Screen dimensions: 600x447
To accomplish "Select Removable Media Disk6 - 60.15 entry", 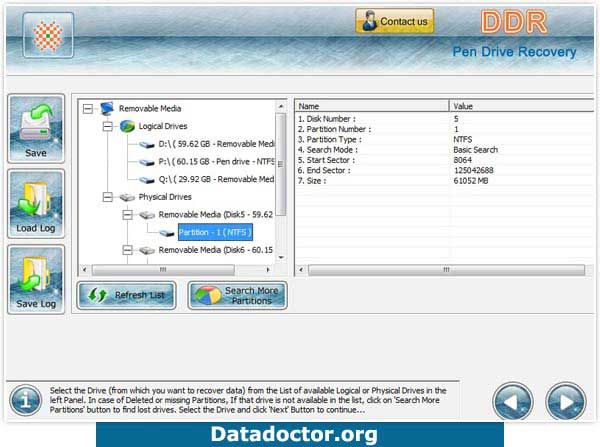I will [x=216, y=250].
